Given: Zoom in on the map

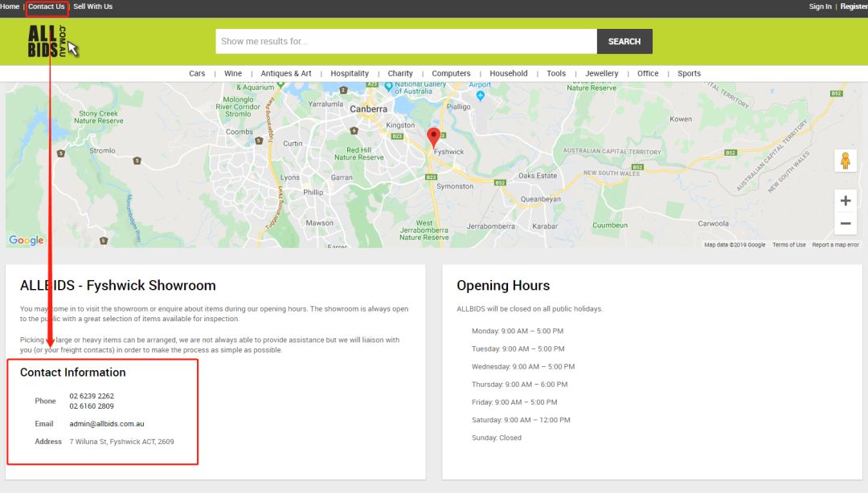Looking at the screenshot, I should point(845,200).
